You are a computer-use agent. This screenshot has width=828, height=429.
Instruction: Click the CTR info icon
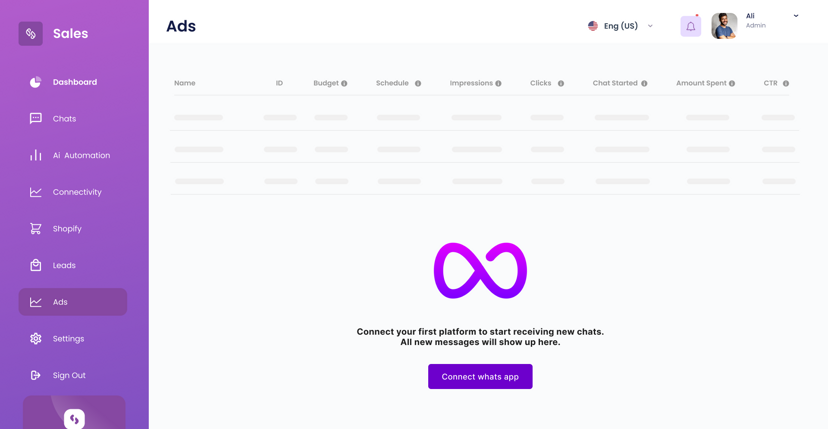pos(786,84)
